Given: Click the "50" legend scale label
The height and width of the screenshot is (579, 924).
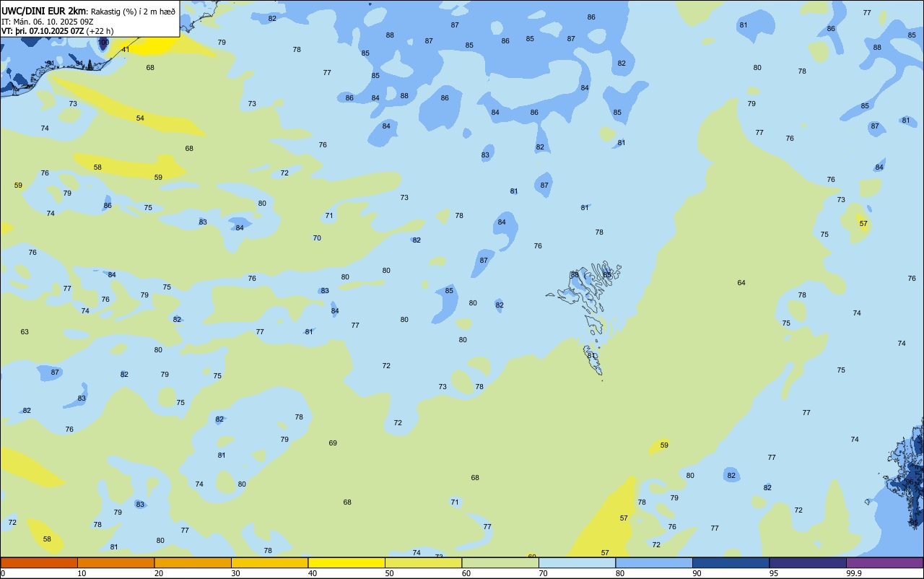Looking at the screenshot, I should click(x=389, y=573).
